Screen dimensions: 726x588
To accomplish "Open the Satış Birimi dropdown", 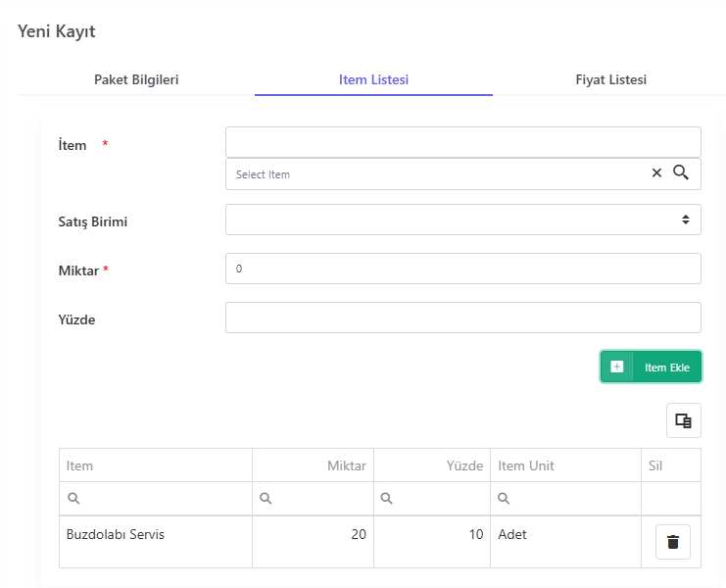I will tap(463, 220).
